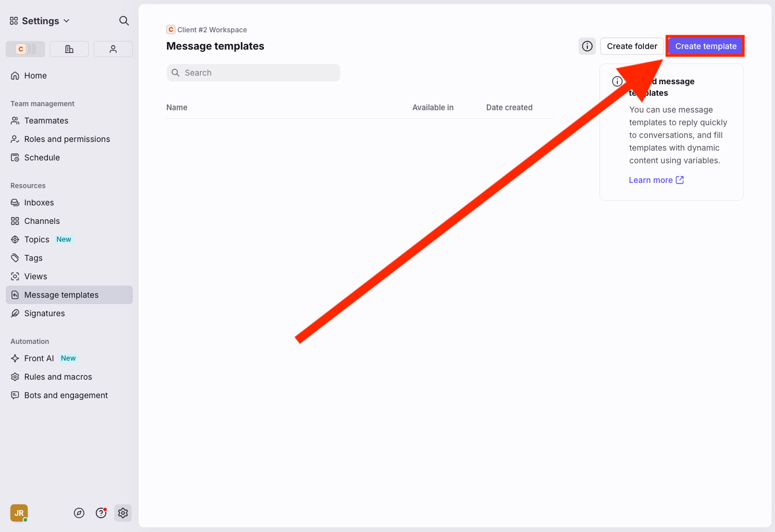This screenshot has height=532, width=775.
Task: Click the info icon beside Create folder
Action: [587, 46]
